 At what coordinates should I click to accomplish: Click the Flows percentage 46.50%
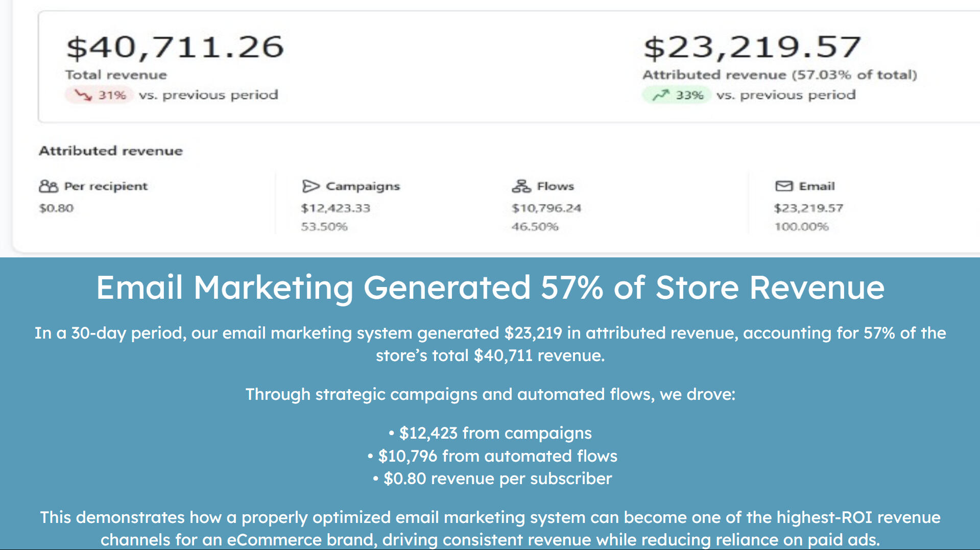[535, 227]
